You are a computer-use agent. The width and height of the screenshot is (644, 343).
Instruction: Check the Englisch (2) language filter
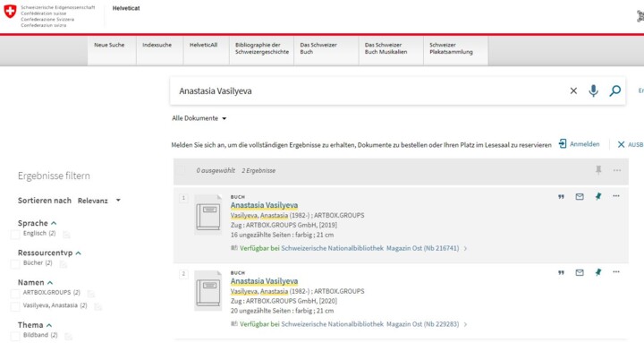pyautogui.click(x=15, y=235)
